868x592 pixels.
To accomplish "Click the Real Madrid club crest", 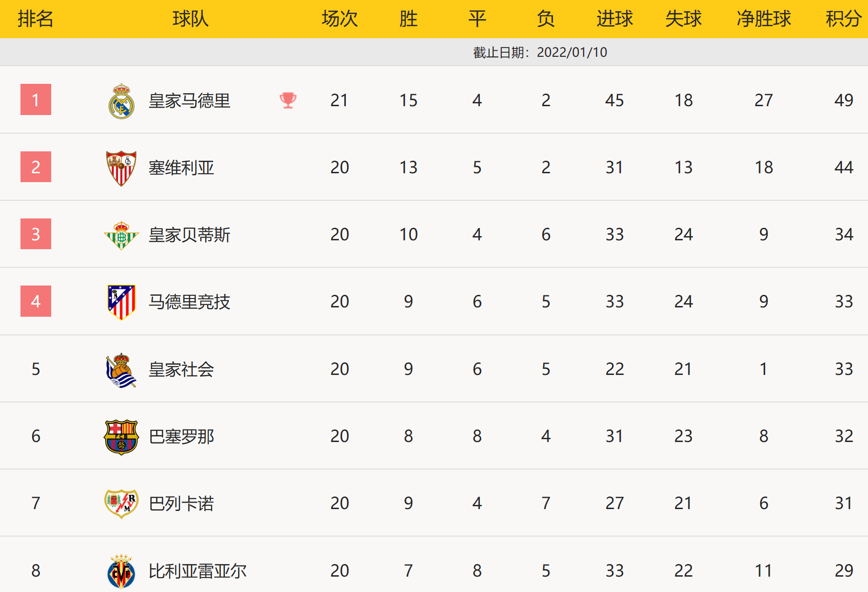I will point(121,101).
